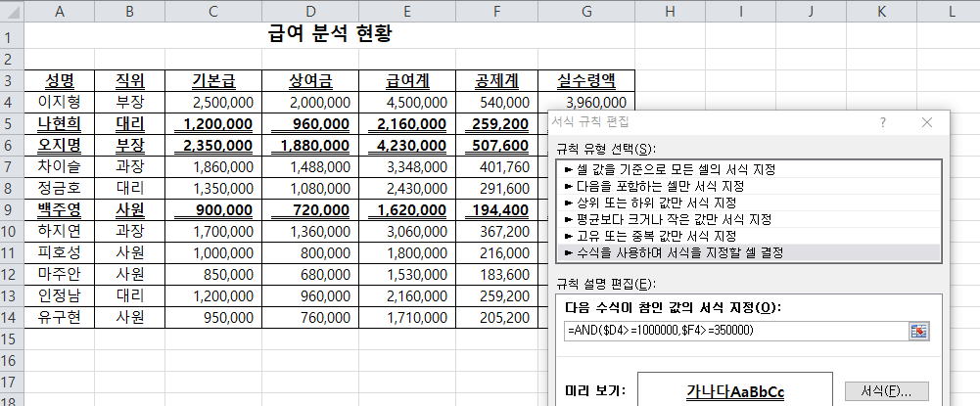This screenshot has height=406, width=980.
Task: Select column H header
Action: click(x=670, y=11)
